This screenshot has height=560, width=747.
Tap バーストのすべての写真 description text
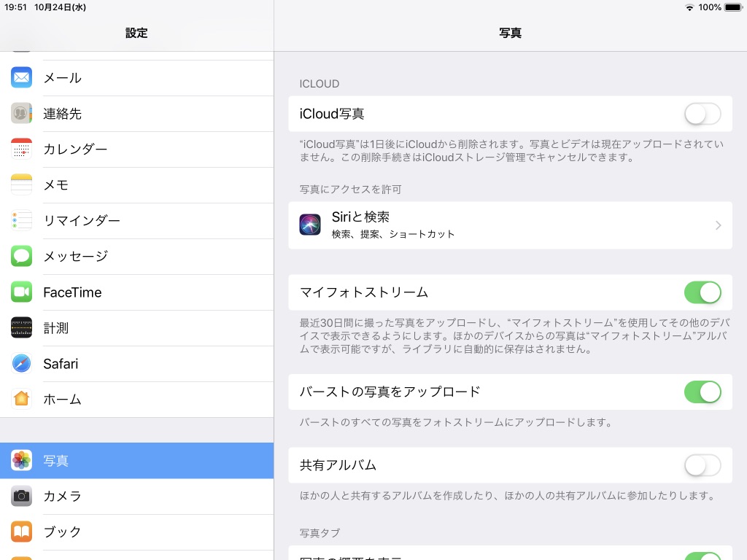pyautogui.click(x=457, y=422)
